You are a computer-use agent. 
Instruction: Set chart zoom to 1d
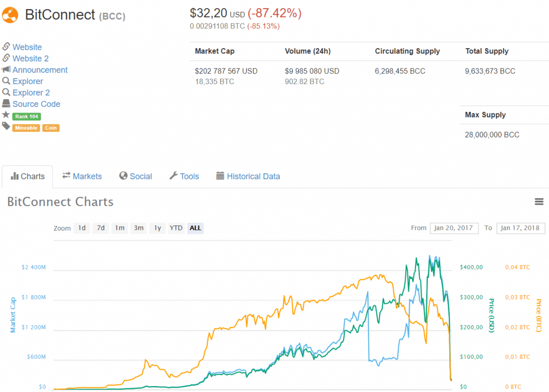click(x=81, y=228)
